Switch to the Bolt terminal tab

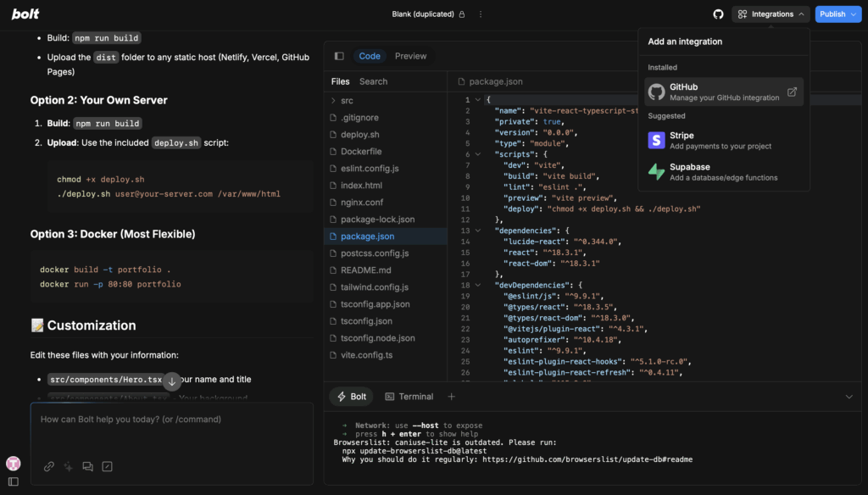[x=352, y=397]
